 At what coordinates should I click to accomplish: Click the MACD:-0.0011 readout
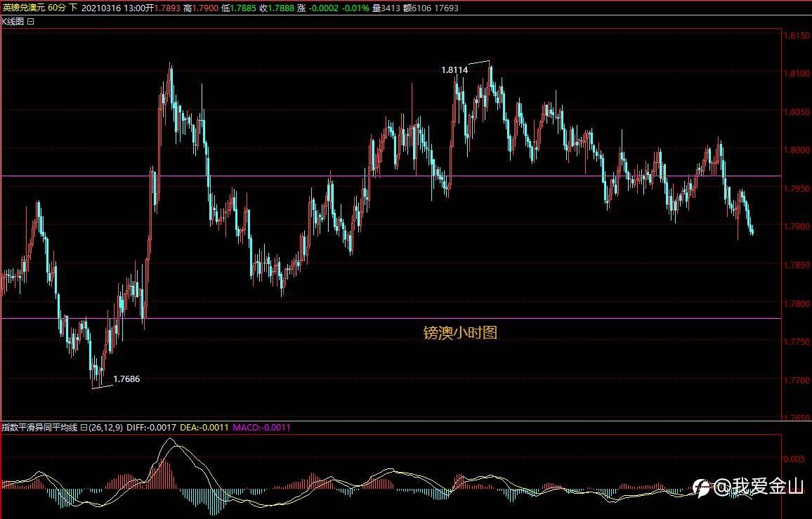click(261, 427)
